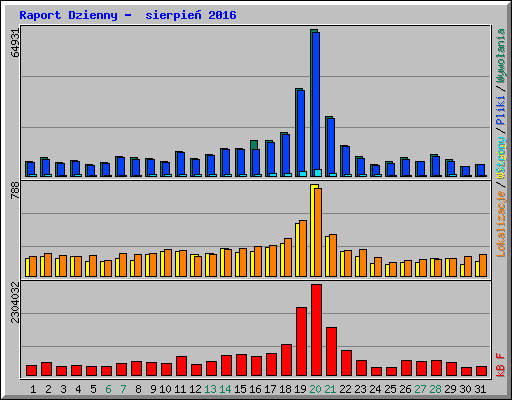512x400 pixels.
Task: Click day label 31 on x-axis
Action: click(x=480, y=389)
